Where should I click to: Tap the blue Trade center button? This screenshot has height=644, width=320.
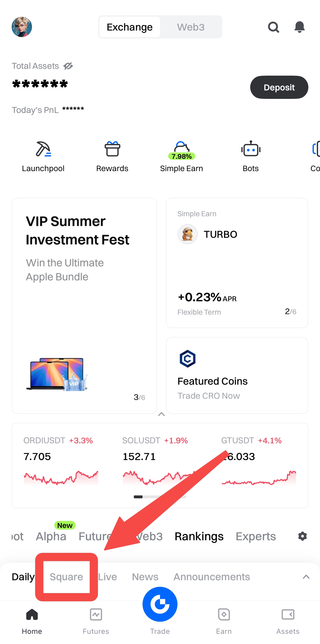pos(160,604)
